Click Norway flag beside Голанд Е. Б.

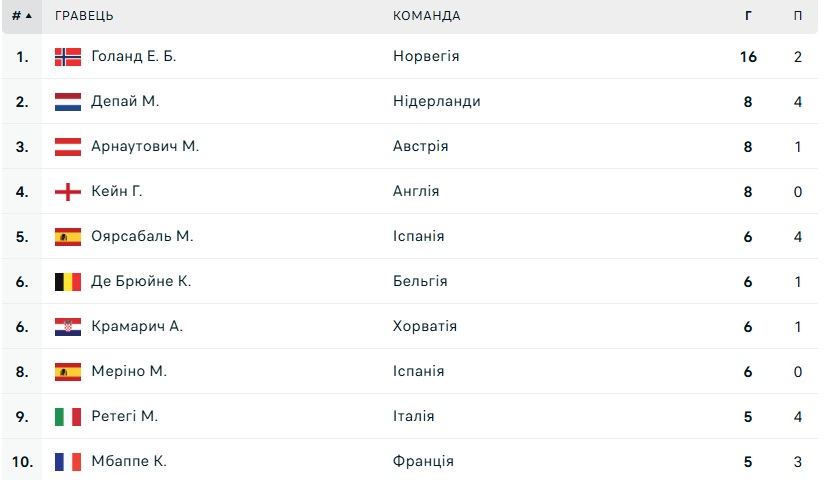pos(67,57)
